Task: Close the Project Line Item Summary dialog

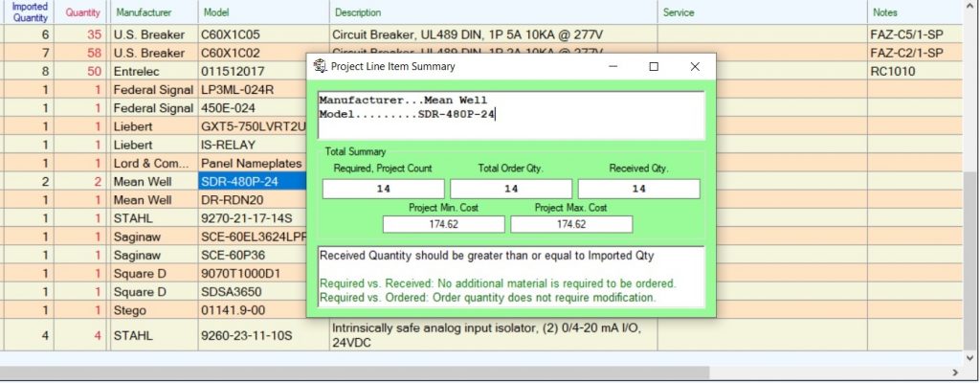Action: (695, 67)
